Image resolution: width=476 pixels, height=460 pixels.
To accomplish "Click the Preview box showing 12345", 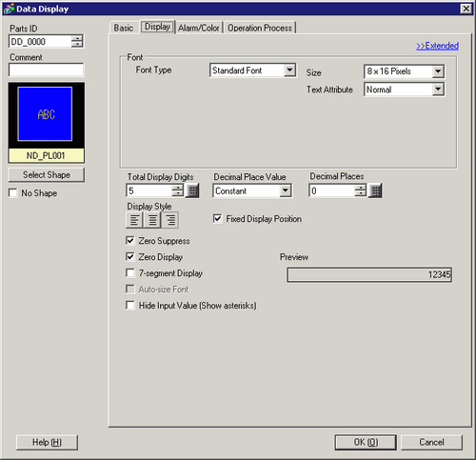I will [369, 274].
